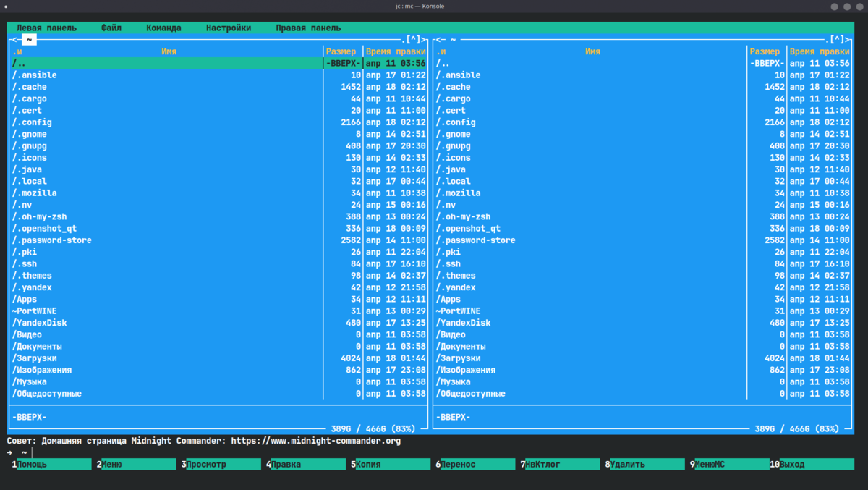The width and height of the screenshot is (868, 490).
Task: Open right panel directory history [^]
Action: 838,40
